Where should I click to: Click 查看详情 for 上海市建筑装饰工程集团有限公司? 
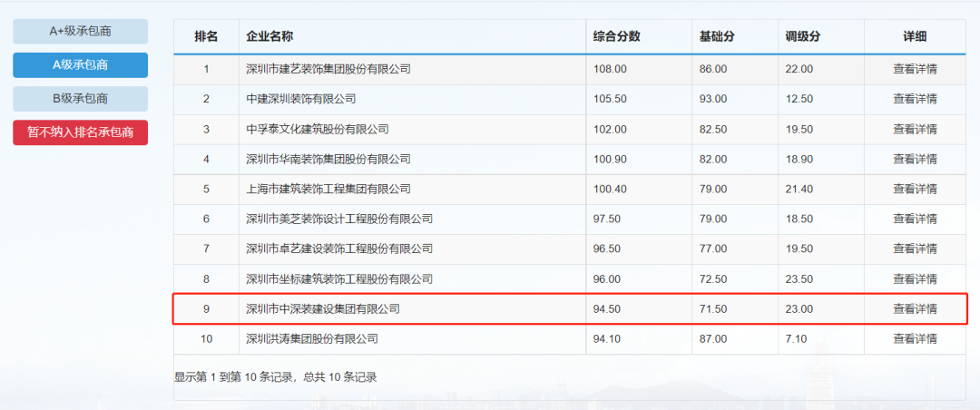(x=915, y=189)
